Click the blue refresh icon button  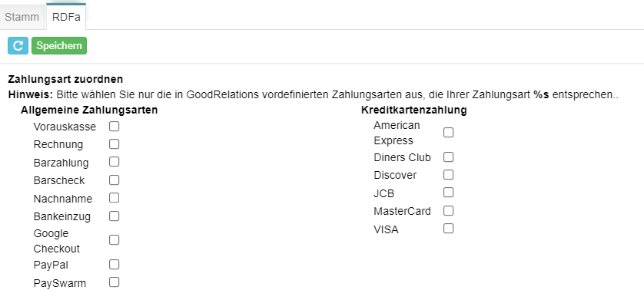[x=18, y=45]
